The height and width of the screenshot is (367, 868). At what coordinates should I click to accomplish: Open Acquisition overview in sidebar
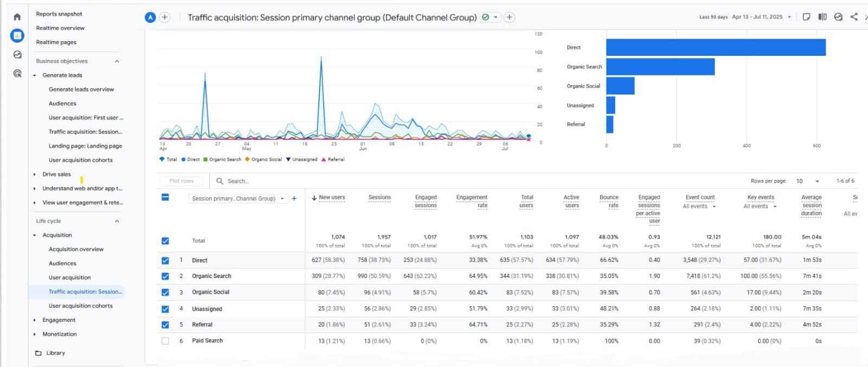pos(76,249)
